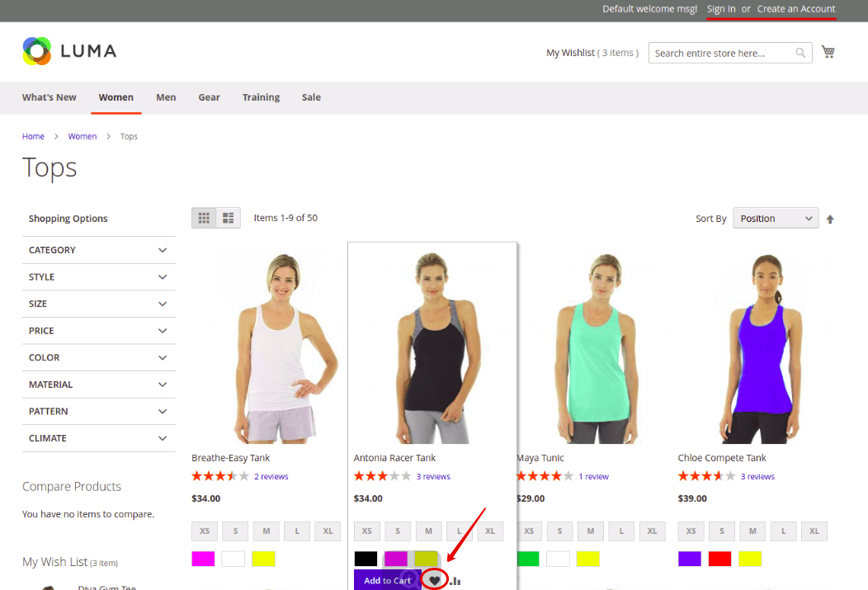868x590 pixels.
Task: Open Antonia Racer Tank 3 reviews
Action: click(x=433, y=477)
